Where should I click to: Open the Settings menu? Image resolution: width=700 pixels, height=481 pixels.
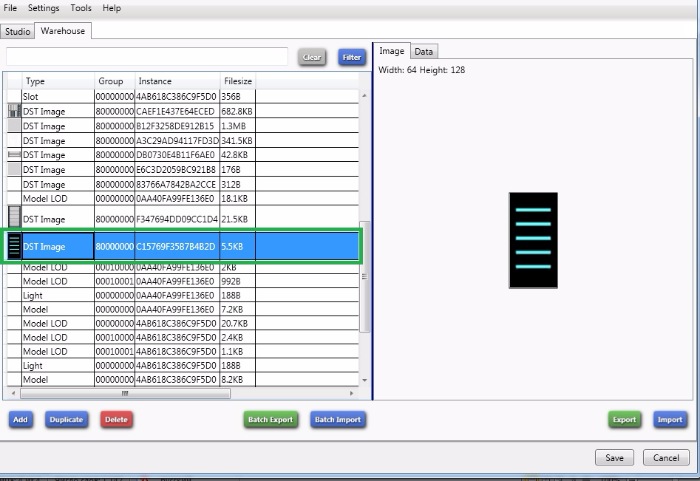click(x=43, y=8)
